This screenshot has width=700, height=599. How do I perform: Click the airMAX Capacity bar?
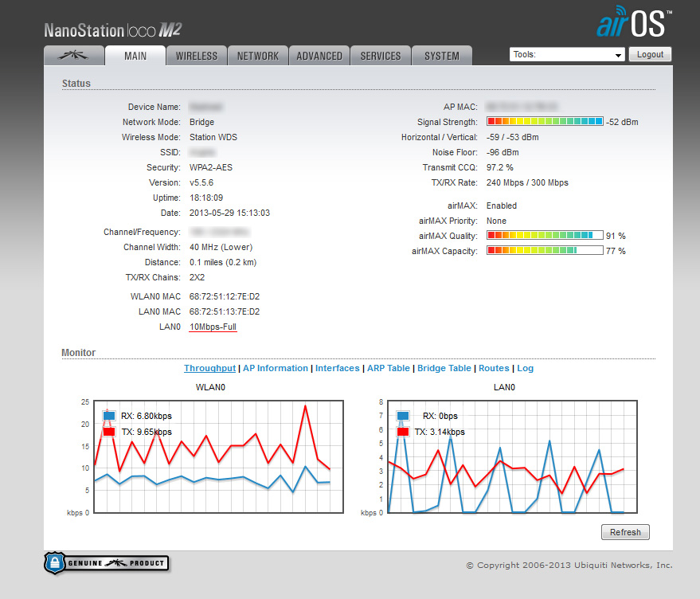point(545,251)
